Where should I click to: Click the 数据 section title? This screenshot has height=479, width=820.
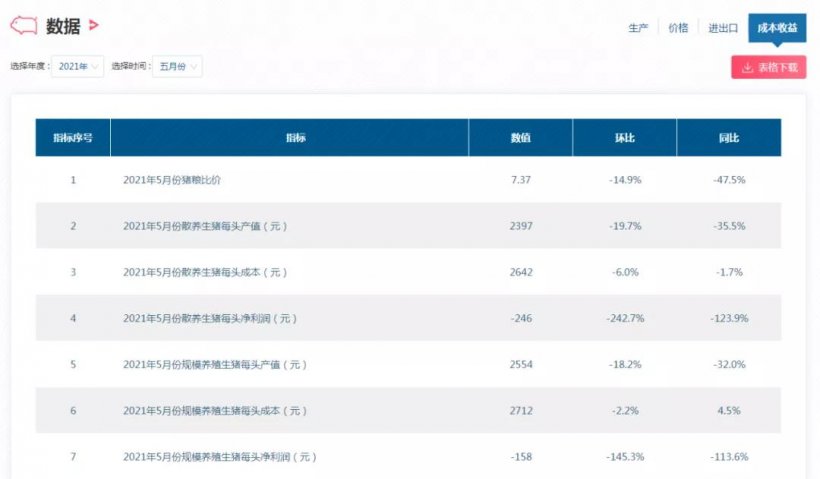click(x=63, y=26)
